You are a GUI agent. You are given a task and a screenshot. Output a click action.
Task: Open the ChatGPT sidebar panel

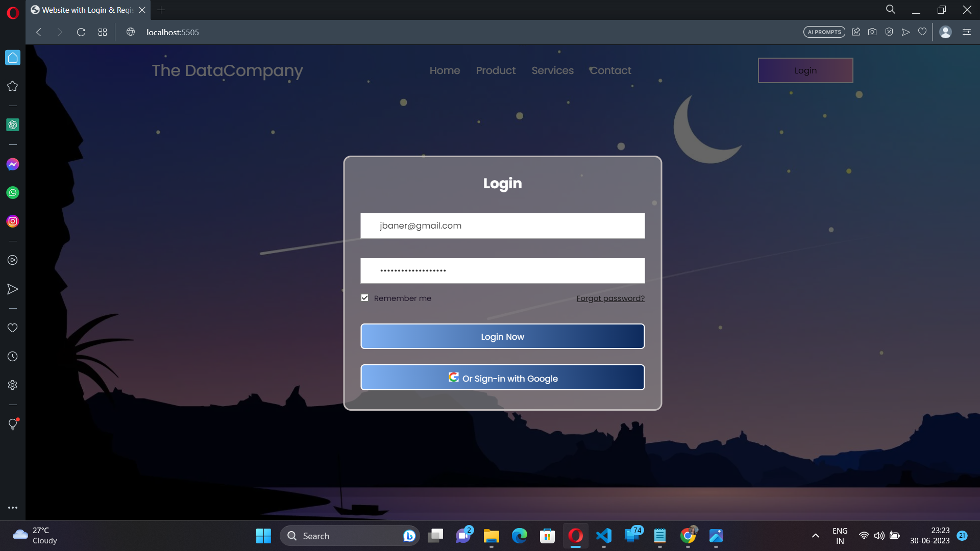tap(12, 124)
